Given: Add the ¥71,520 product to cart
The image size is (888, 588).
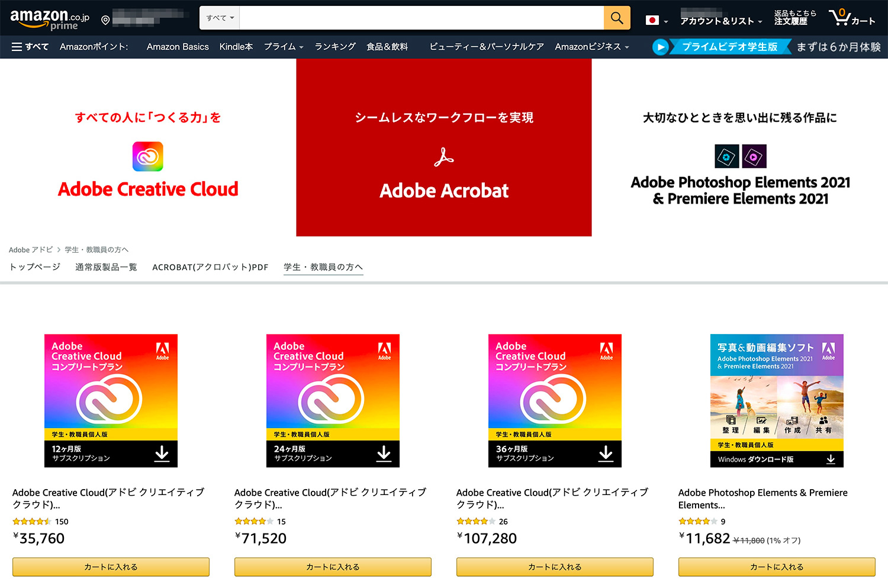Looking at the screenshot, I should (x=333, y=567).
